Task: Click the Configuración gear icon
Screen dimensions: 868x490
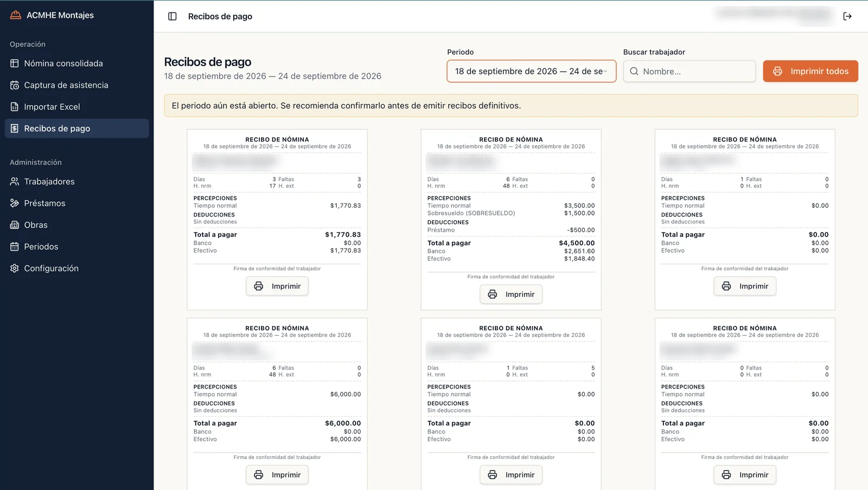Action: [15, 268]
